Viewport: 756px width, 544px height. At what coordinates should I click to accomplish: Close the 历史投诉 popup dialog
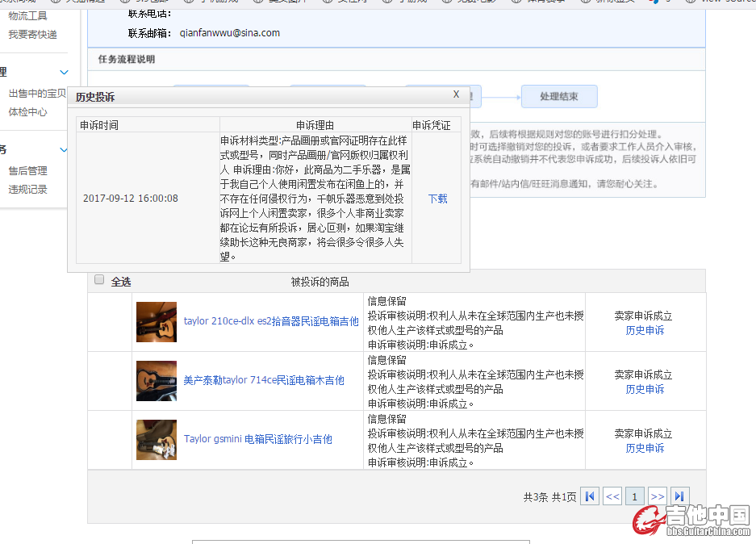[x=456, y=94]
